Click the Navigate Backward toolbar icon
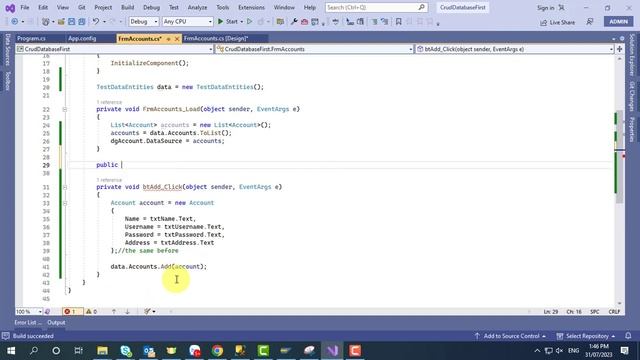640x360 pixels. tap(15, 22)
